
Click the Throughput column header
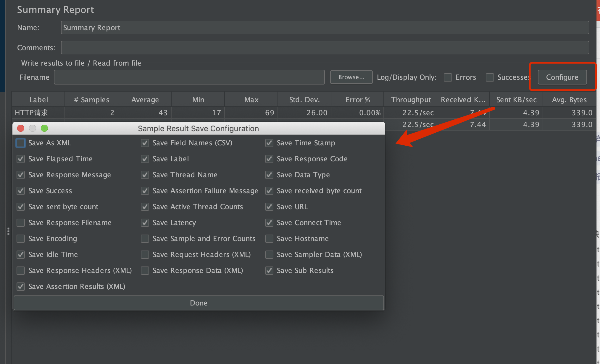[x=410, y=100]
